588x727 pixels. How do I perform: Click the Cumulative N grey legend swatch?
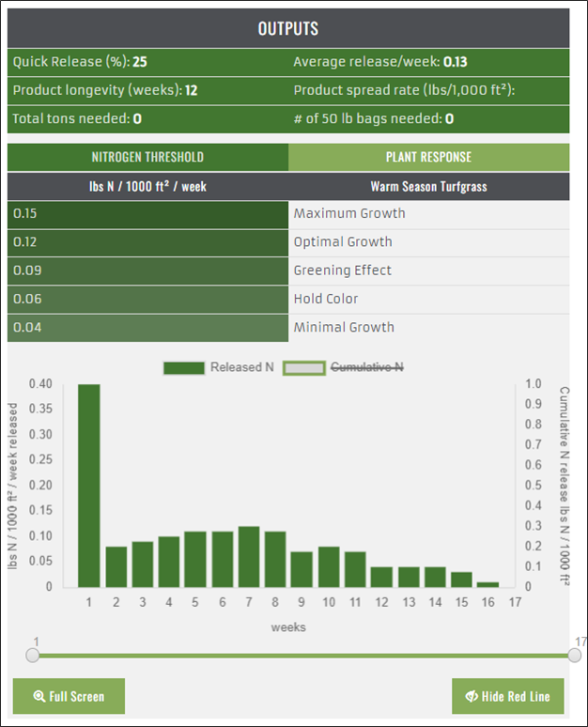tap(303, 367)
